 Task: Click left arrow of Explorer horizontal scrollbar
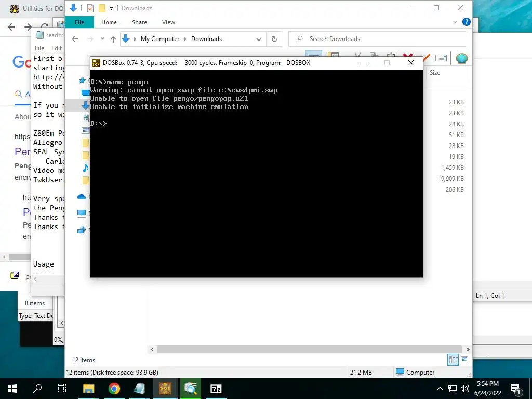(x=152, y=349)
